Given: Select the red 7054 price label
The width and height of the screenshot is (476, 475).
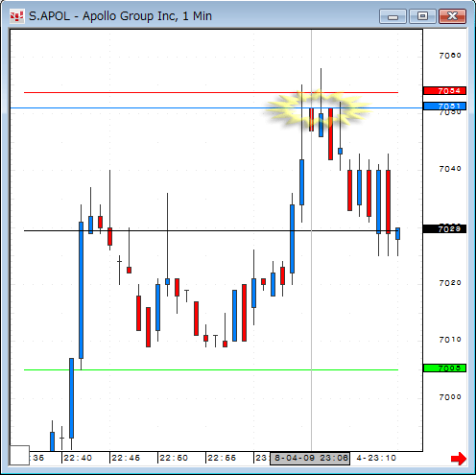Looking at the screenshot, I should coord(444,91).
